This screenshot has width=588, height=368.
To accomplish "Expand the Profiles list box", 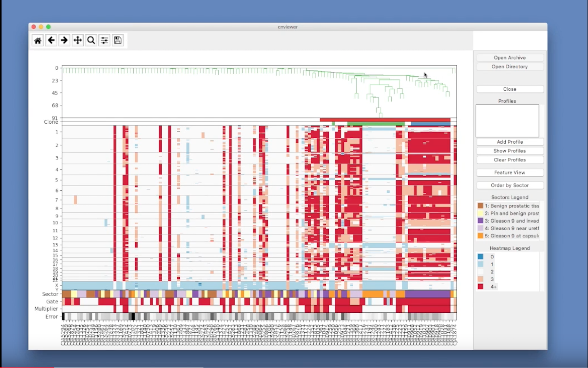I will (507, 121).
